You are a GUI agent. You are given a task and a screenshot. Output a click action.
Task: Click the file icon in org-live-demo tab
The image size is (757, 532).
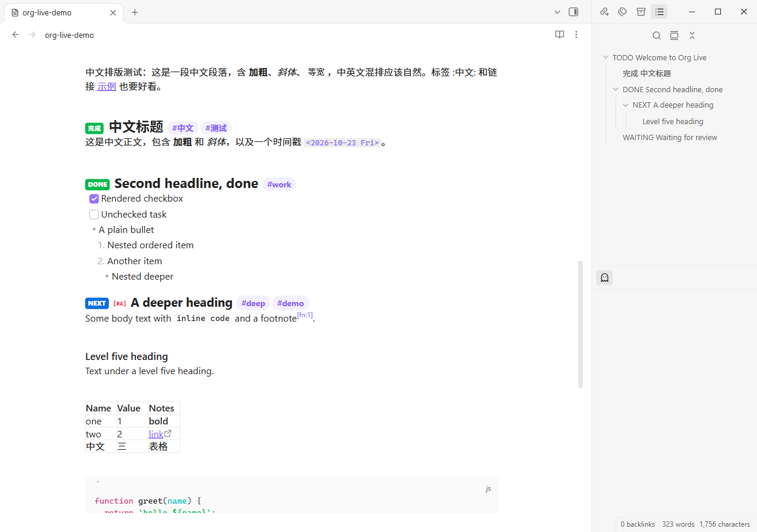[15, 12]
